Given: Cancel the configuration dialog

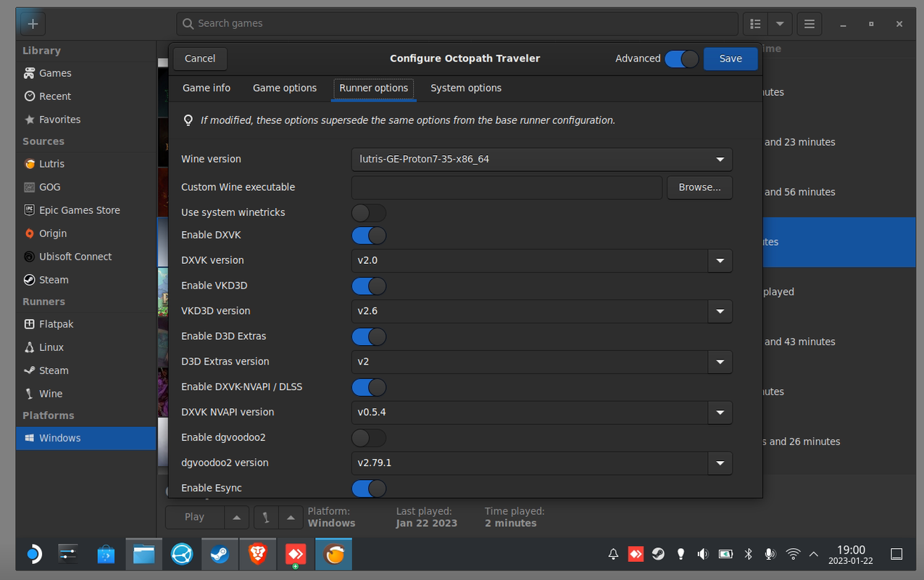Looking at the screenshot, I should tap(200, 59).
